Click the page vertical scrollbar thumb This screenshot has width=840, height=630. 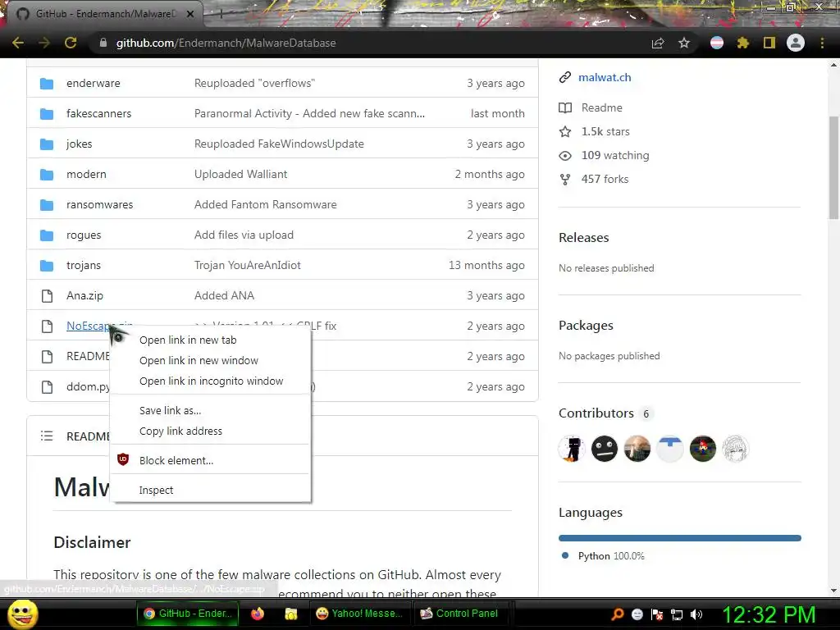tap(833, 167)
